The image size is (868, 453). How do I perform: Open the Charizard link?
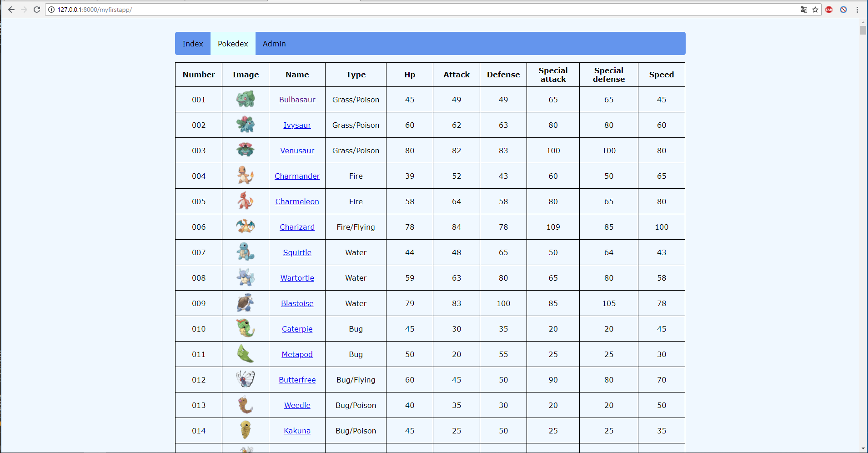(297, 227)
